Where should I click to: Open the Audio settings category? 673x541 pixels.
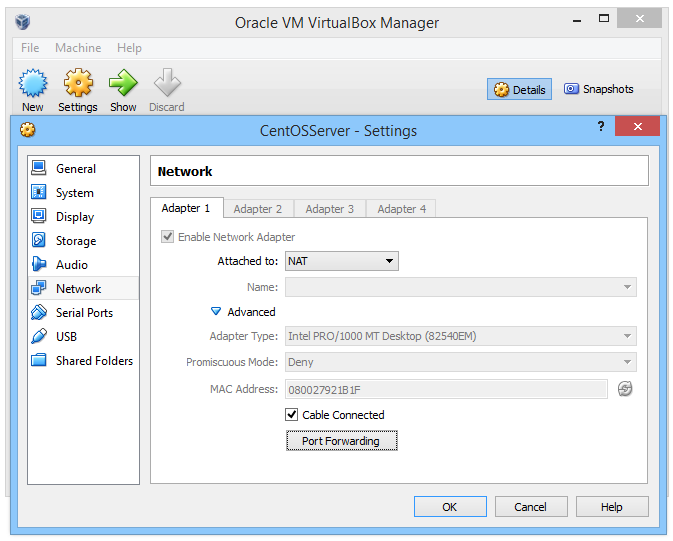84,265
